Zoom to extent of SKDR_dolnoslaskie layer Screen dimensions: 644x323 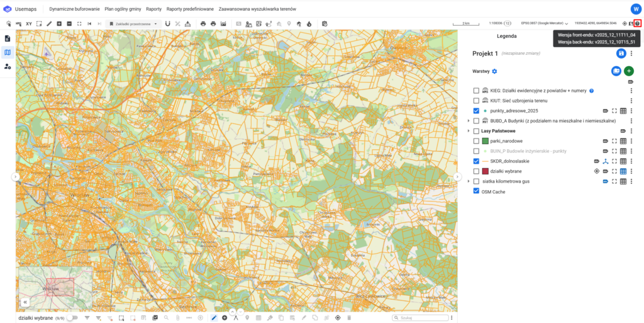point(614,161)
